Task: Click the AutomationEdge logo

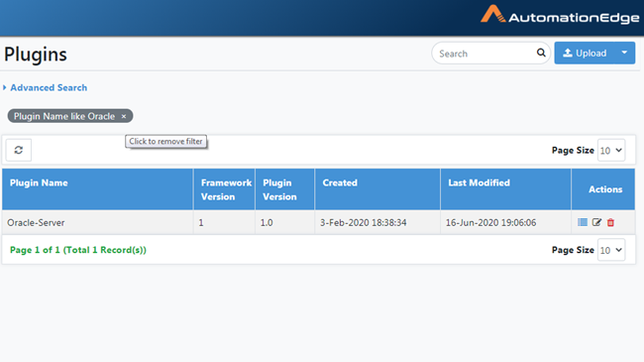Action: (x=560, y=15)
